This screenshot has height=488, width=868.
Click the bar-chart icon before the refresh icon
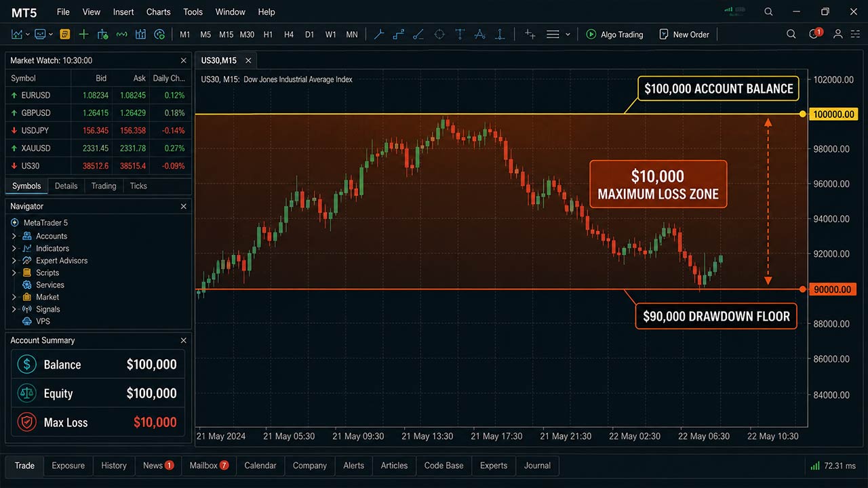pyautogui.click(x=141, y=34)
